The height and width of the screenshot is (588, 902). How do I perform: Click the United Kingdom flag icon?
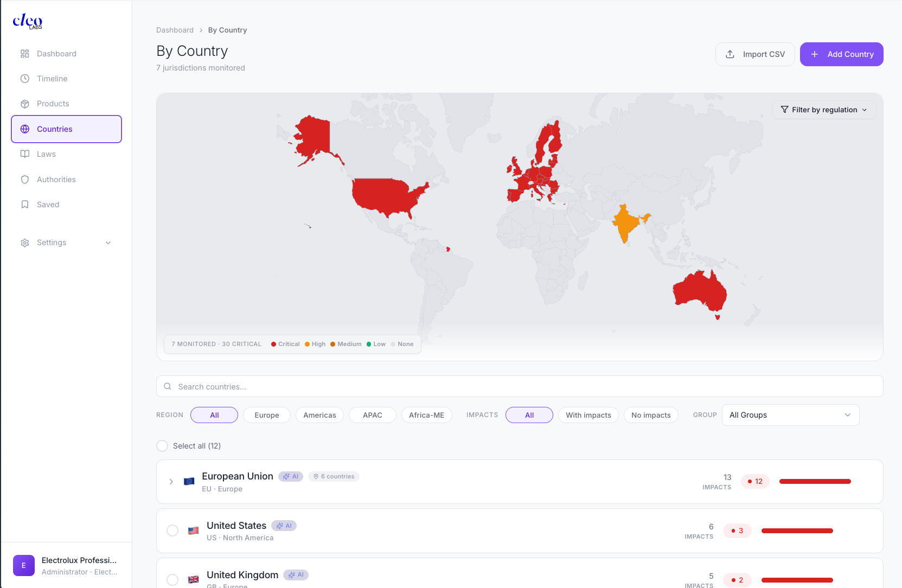(x=194, y=579)
